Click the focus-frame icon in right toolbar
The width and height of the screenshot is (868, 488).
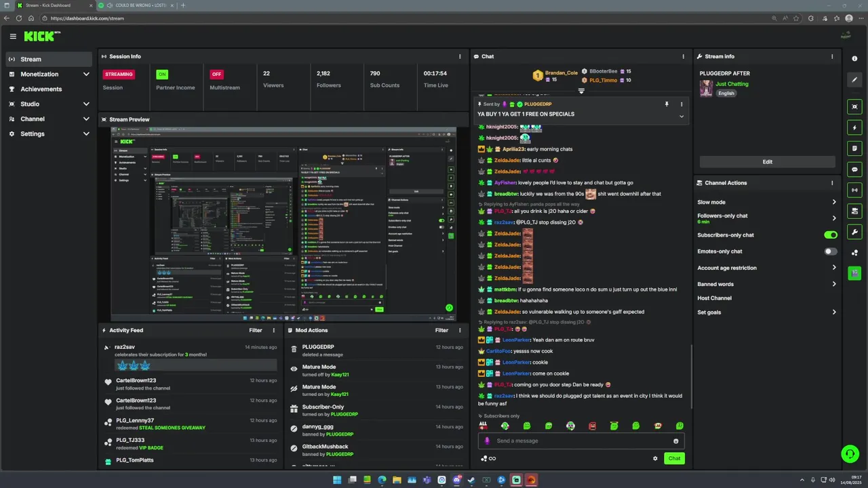point(854,106)
